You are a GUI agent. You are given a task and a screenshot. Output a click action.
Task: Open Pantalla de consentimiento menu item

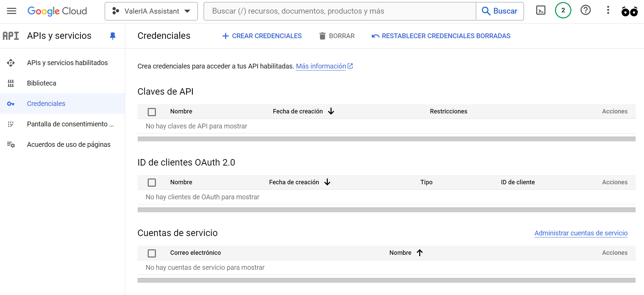[x=62, y=124]
